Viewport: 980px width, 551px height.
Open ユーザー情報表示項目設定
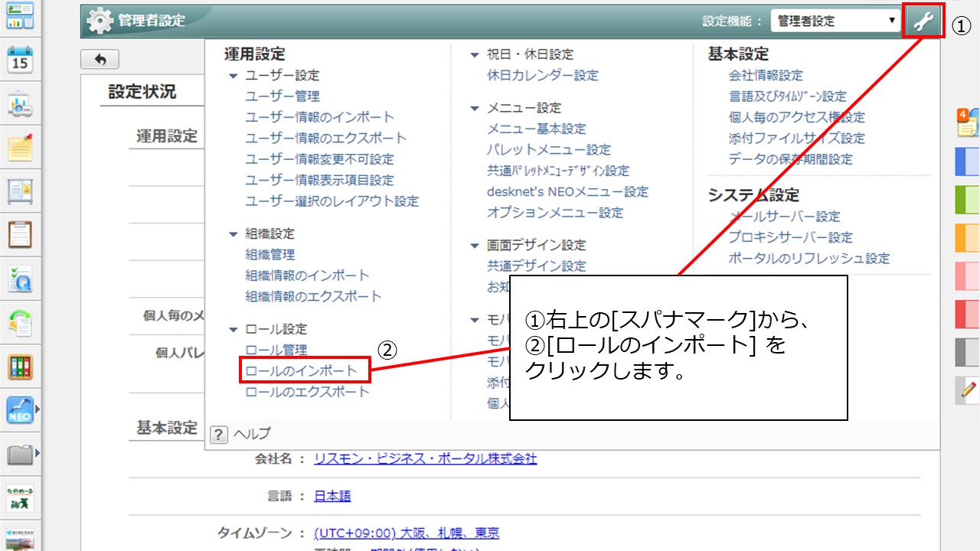[x=320, y=181]
